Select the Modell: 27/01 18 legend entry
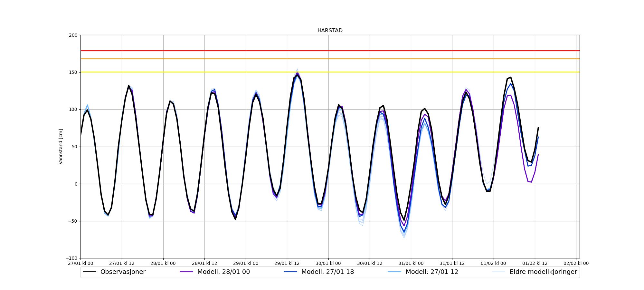 tap(319, 272)
